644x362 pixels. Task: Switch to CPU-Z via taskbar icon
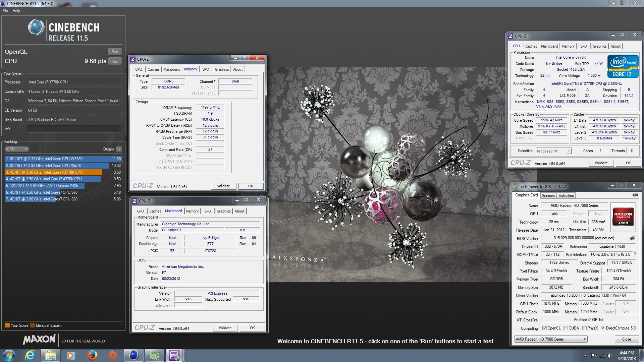(x=174, y=355)
